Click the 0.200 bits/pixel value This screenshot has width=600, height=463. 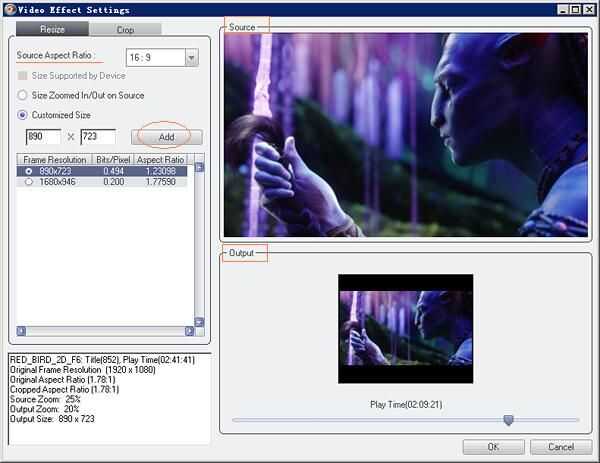pyautogui.click(x=113, y=182)
